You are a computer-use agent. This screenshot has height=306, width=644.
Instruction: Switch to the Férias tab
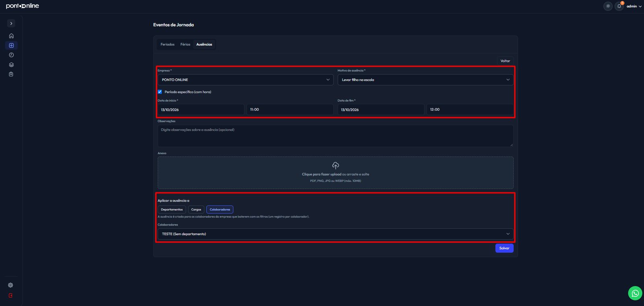[185, 44]
